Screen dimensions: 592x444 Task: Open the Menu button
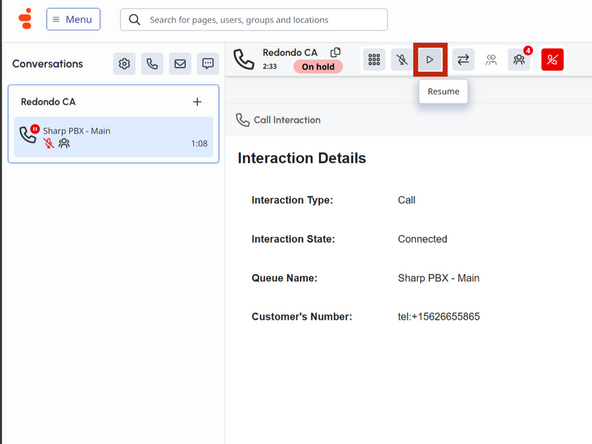pyautogui.click(x=73, y=19)
